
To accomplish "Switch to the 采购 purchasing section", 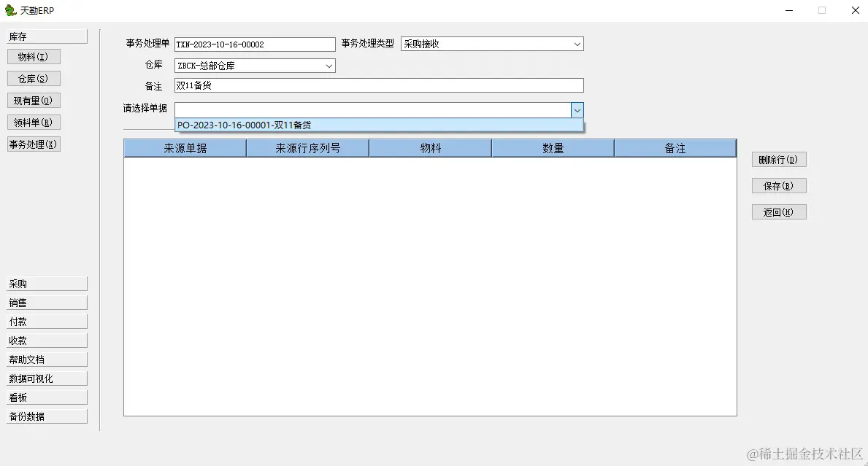I will [46, 283].
